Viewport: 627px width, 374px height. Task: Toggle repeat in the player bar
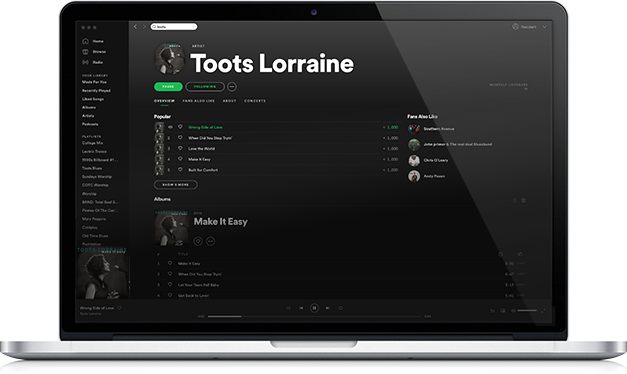tap(341, 308)
